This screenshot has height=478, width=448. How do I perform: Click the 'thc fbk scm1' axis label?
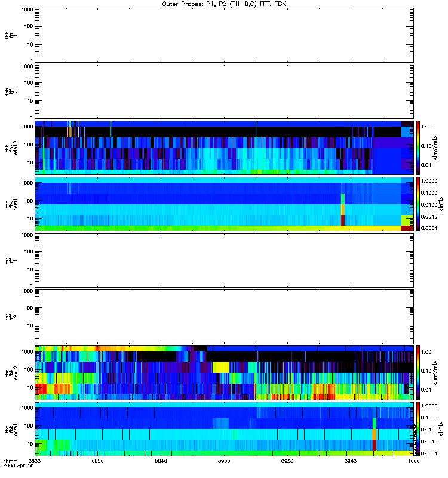click(x=11, y=429)
